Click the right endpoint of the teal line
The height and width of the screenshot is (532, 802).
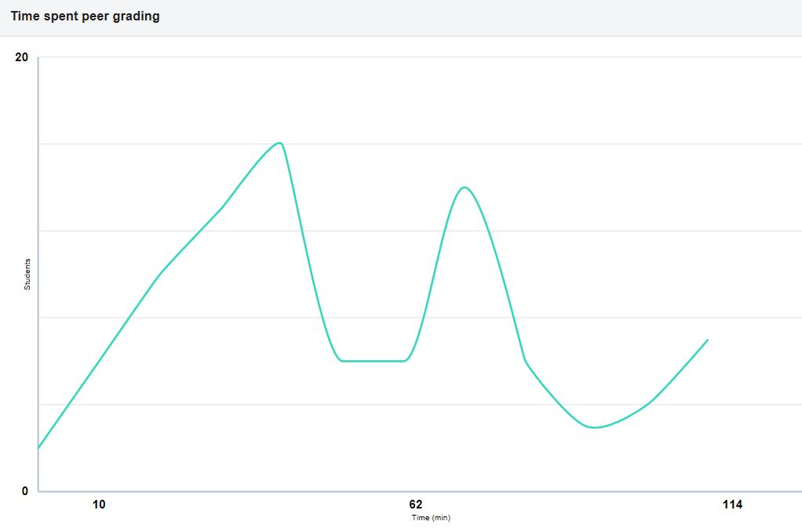[x=707, y=341]
